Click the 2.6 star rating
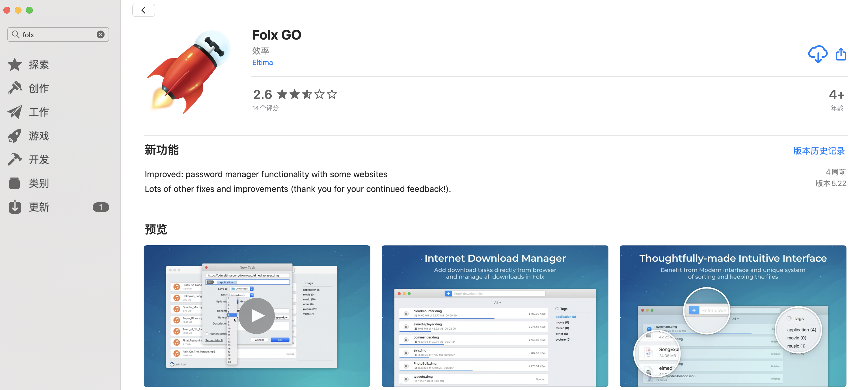 coord(295,94)
